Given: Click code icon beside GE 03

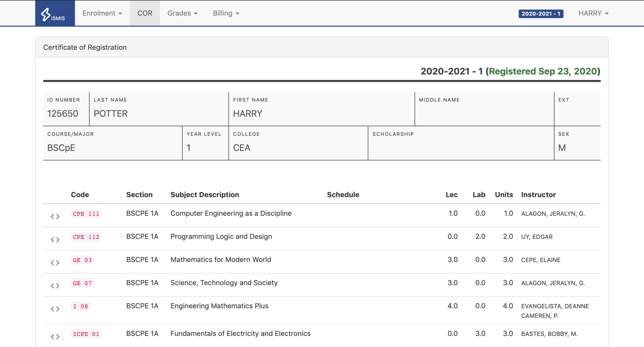Looking at the screenshot, I should [x=55, y=263].
